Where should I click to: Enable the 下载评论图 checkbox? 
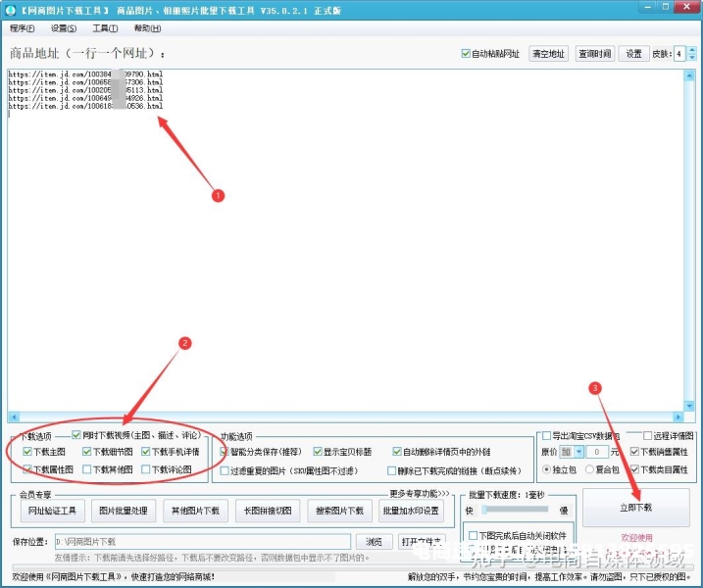click(x=146, y=469)
